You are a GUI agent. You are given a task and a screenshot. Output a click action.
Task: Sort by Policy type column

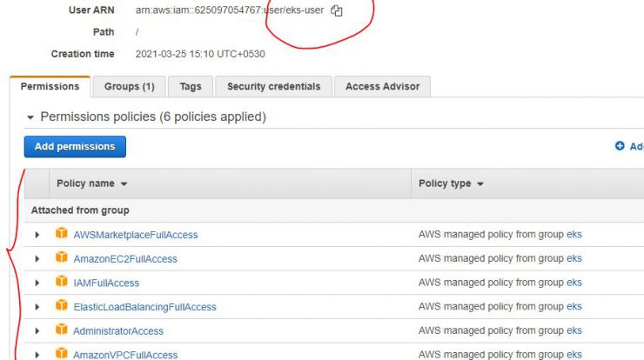click(x=451, y=183)
